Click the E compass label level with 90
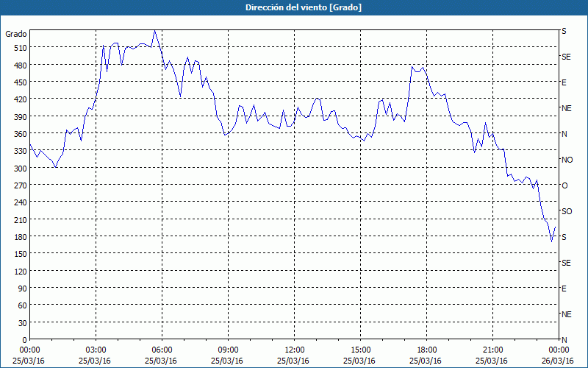 tap(564, 289)
